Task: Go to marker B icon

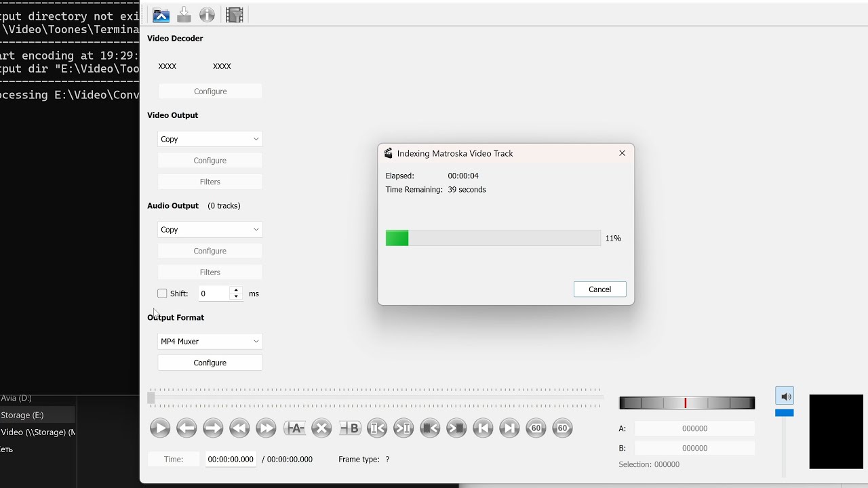Action: [x=403, y=428]
